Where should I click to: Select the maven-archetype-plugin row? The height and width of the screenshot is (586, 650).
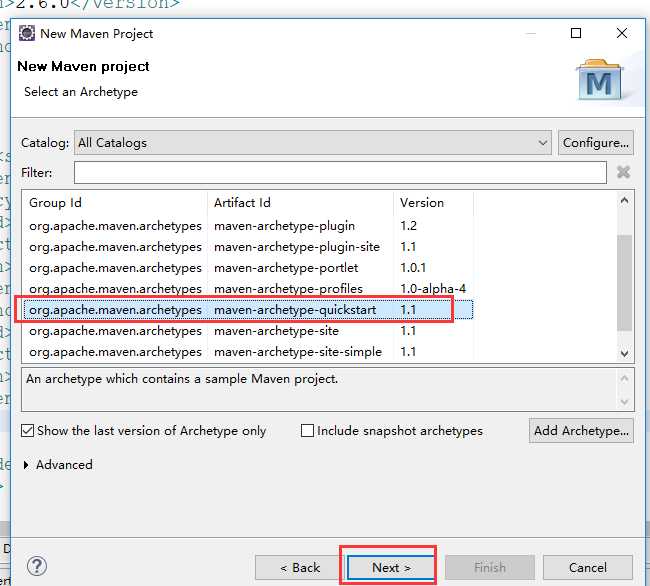click(248, 226)
